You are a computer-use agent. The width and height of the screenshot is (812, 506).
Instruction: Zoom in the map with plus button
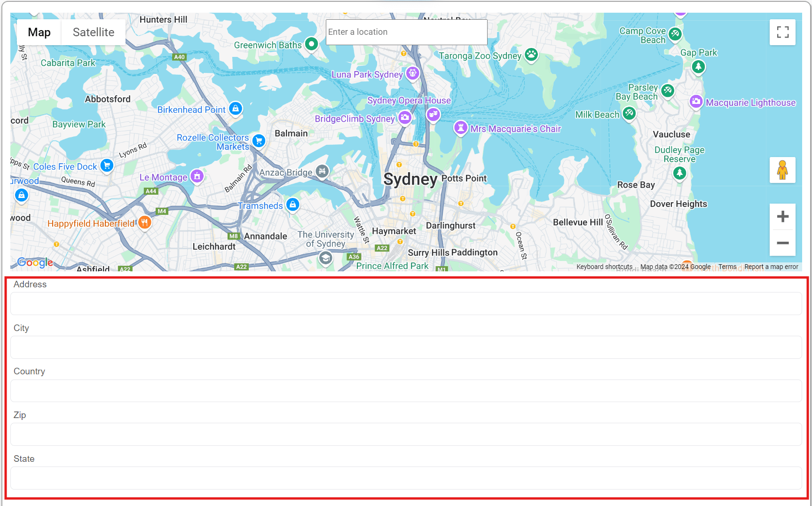tap(782, 216)
